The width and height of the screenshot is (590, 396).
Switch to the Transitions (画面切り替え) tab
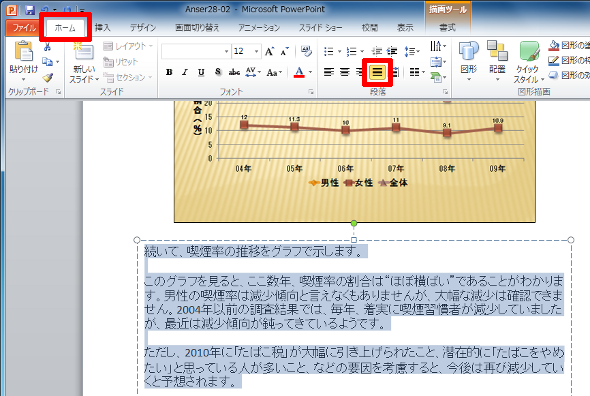[x=197, y=27]
